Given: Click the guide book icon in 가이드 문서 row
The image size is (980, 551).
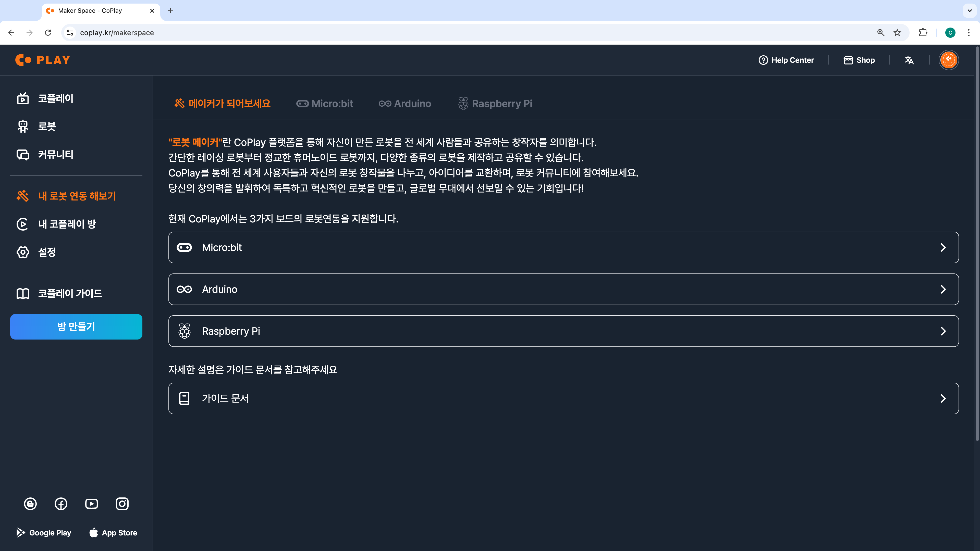Looking at the screenshot, I should [184, 398].
